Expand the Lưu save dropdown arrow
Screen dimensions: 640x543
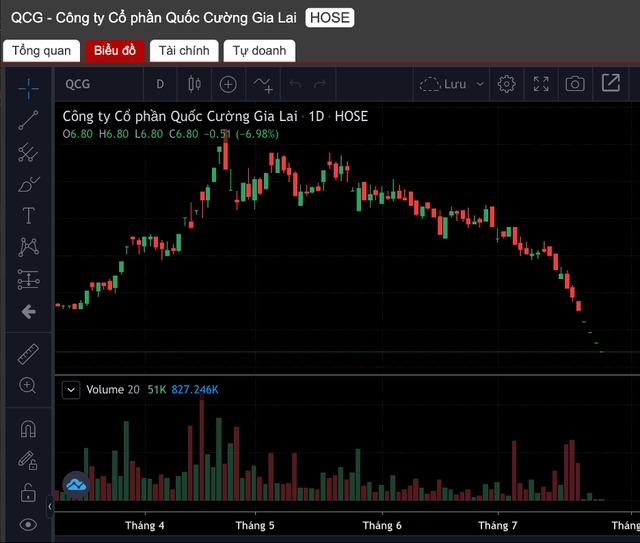(x=481, y=84)
